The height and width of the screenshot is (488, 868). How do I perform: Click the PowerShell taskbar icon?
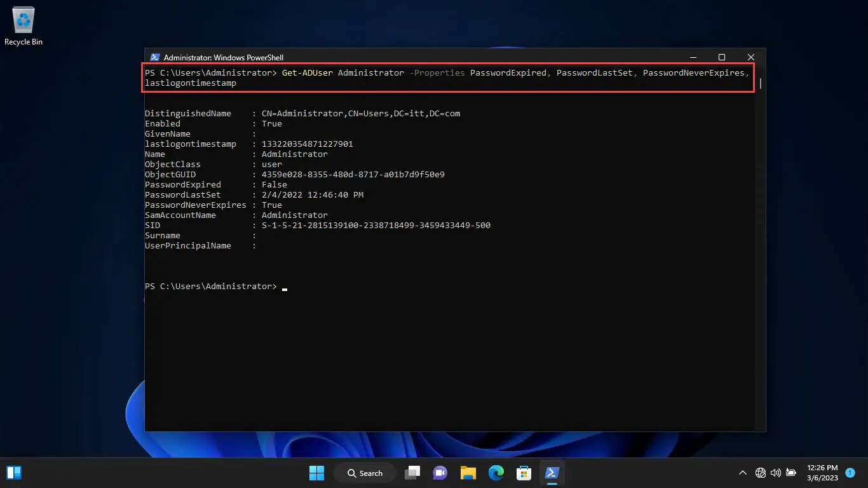(552, 473)
